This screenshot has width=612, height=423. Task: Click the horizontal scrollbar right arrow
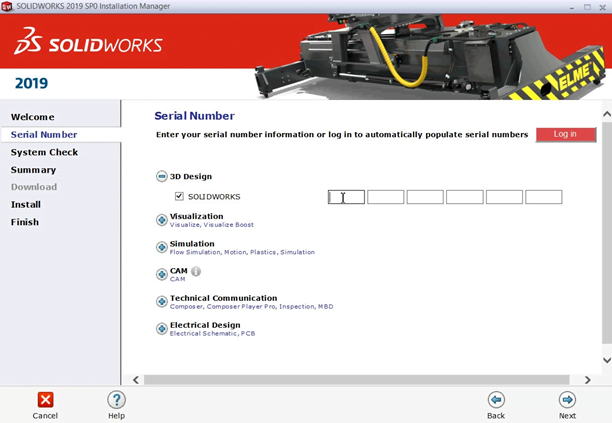coord(587,380)
